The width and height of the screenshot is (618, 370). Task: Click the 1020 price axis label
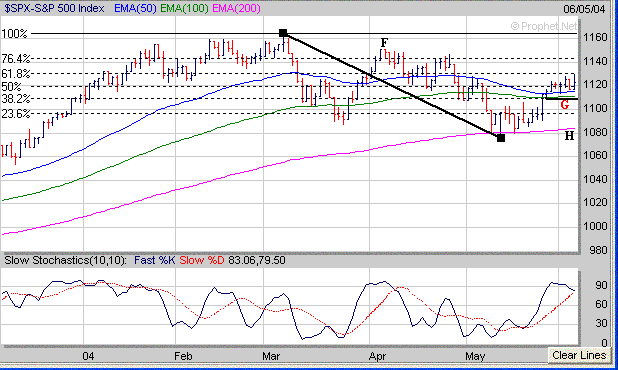[x=595, y=203]
